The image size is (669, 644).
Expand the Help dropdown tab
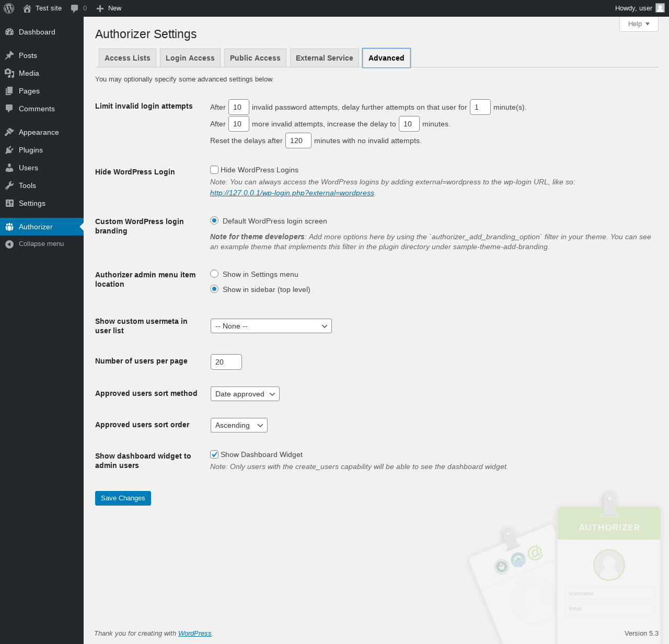pyautogui.click(x=639, y=24)
